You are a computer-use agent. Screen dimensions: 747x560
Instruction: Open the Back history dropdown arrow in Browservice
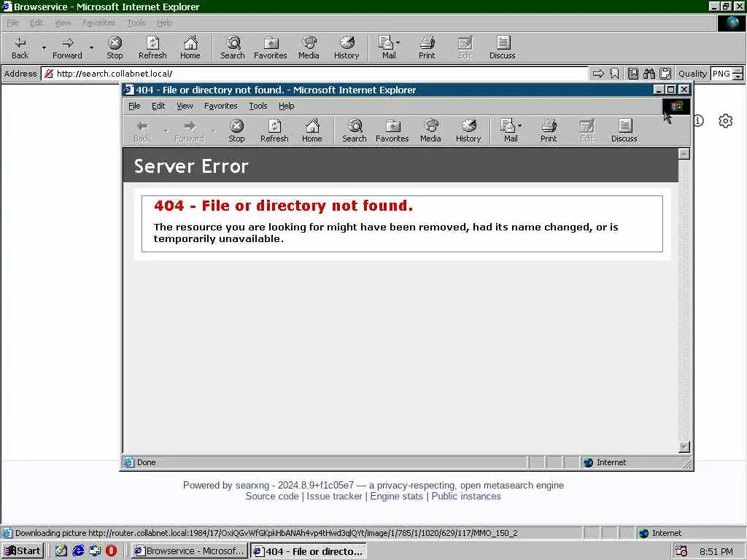pyautogui.click(x=44, y=47)
